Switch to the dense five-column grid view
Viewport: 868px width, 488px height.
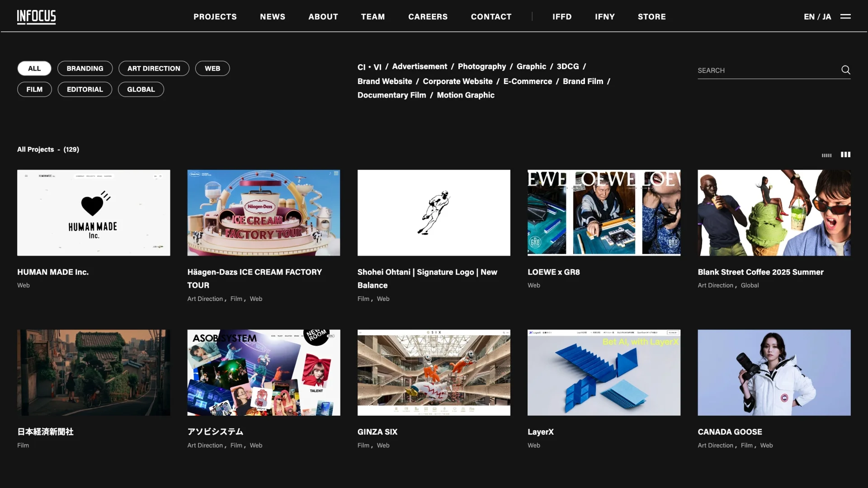(826, 155)
